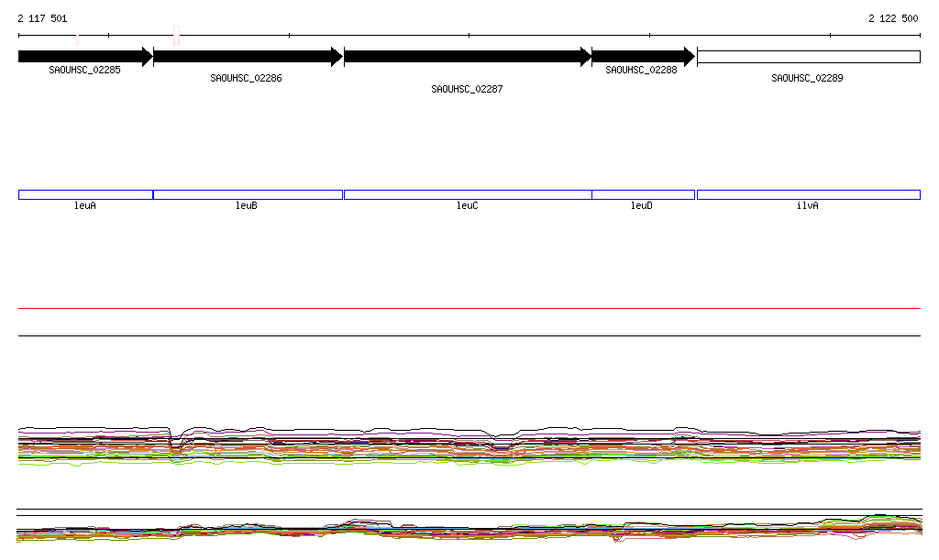Image resolution: width=939 pixels, height=560 pixels.
Task: Click end coordinate 2 122 500
Action: pyautogui.click(x=893, y=18)
